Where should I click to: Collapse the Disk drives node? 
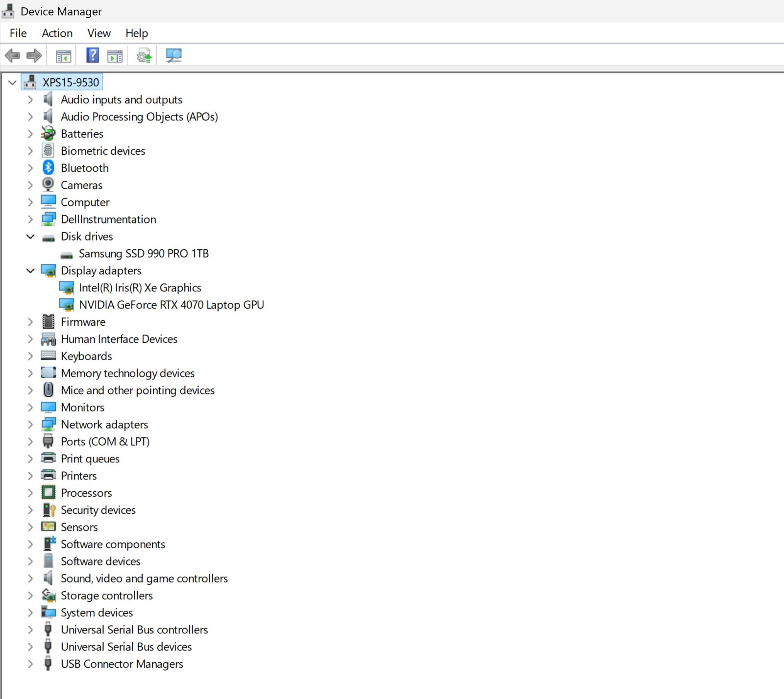[x=30, y=236]
